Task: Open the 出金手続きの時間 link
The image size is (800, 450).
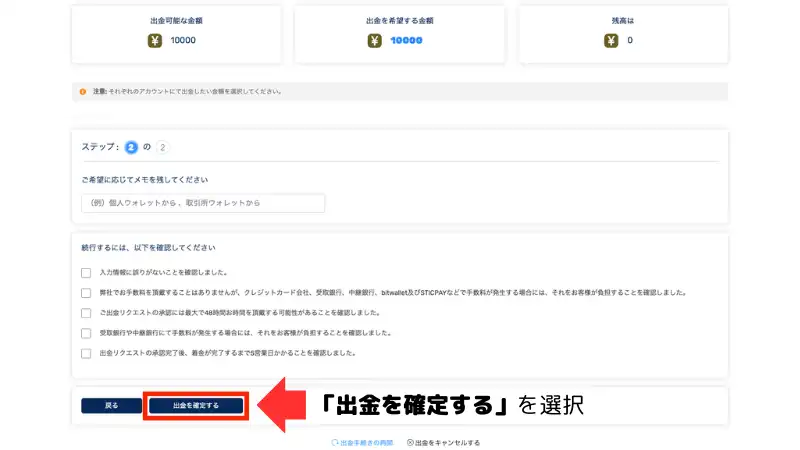Action: pyautogui.click(x=366, y=442)
